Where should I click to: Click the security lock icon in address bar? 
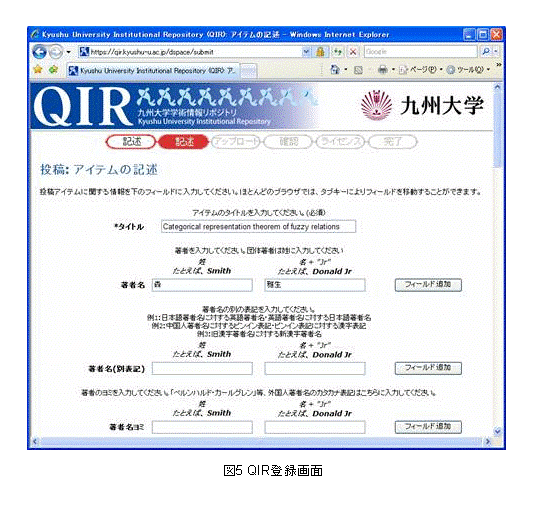pyautogui.click(x=320, y=52)
